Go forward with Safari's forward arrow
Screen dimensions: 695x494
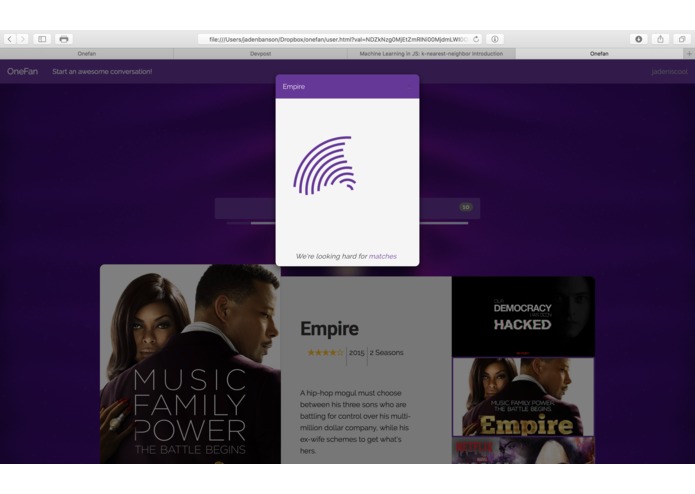click(x=22, y=39)
